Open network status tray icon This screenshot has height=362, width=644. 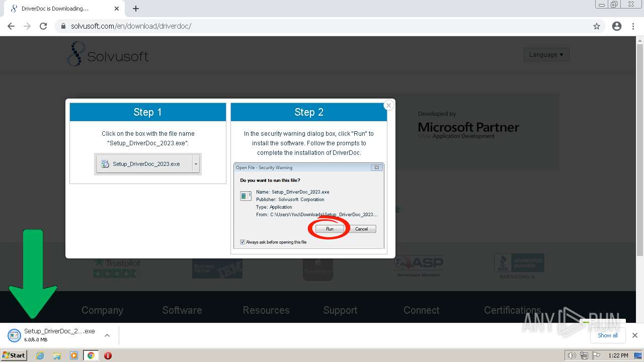coord(584,355)
